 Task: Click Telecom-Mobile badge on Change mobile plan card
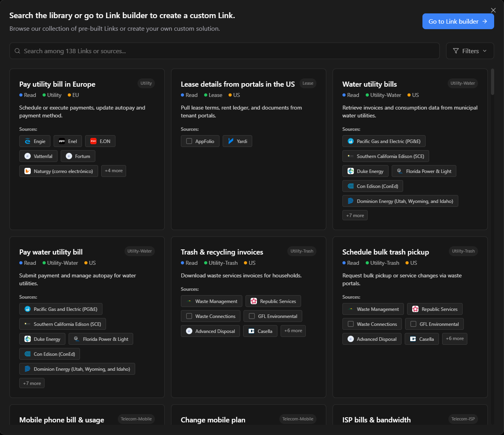click(298, 419)
